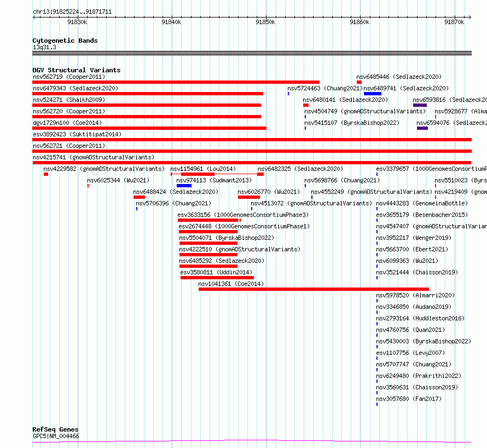
Task: Open nsv3560631 (Chaisson2019) variant
Action: (x=417, y=387)
